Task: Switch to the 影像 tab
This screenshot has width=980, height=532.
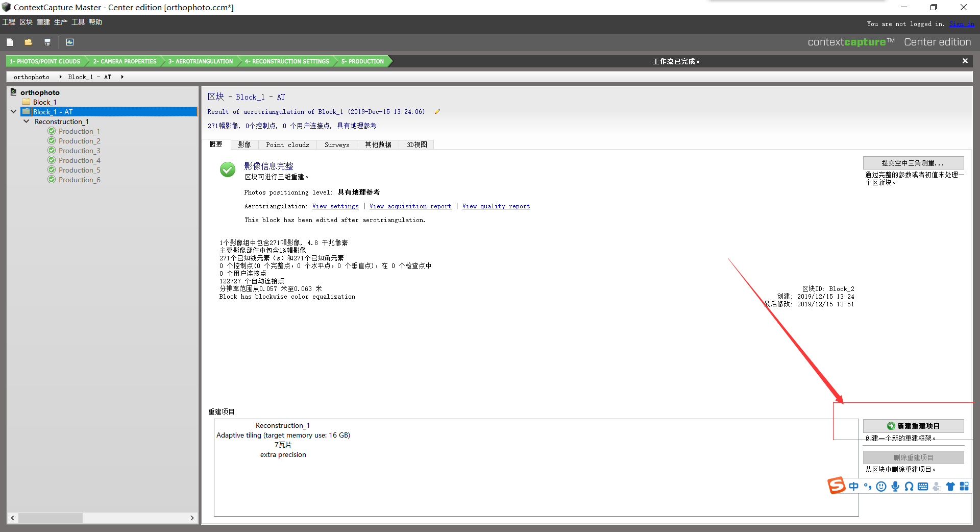Action: 244,145
